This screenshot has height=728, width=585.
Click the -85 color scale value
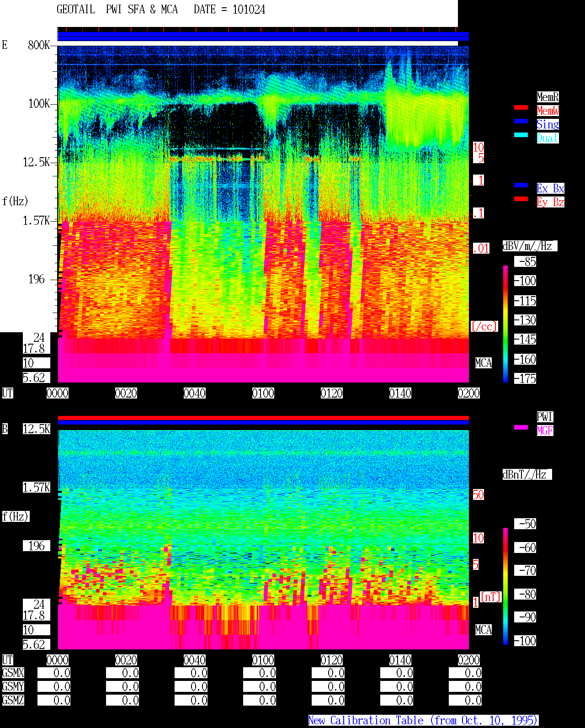pyautogui.click(x=525, y=261)
